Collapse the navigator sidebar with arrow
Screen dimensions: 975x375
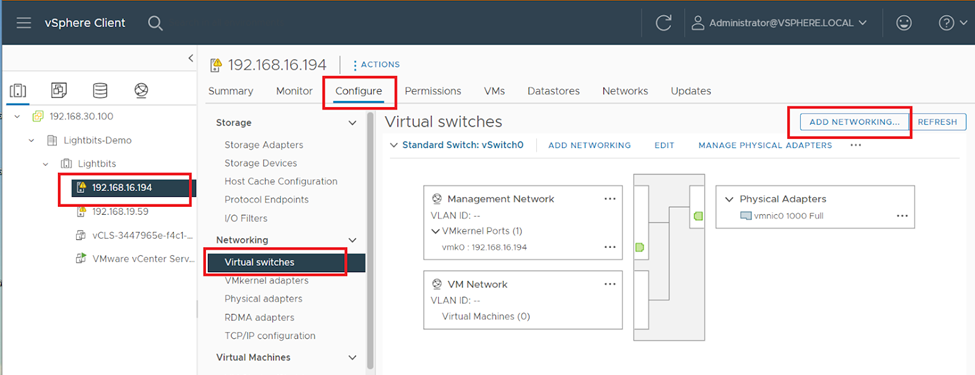tap(190, 58)
